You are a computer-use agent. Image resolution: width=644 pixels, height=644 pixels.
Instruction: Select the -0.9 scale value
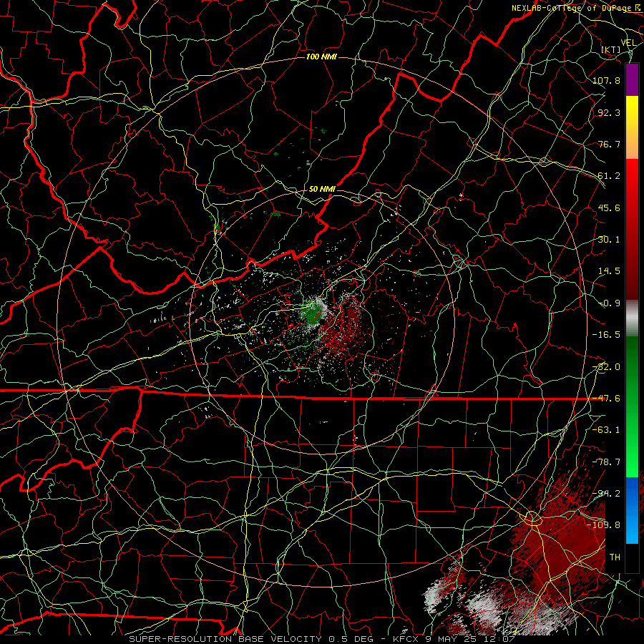609,303
